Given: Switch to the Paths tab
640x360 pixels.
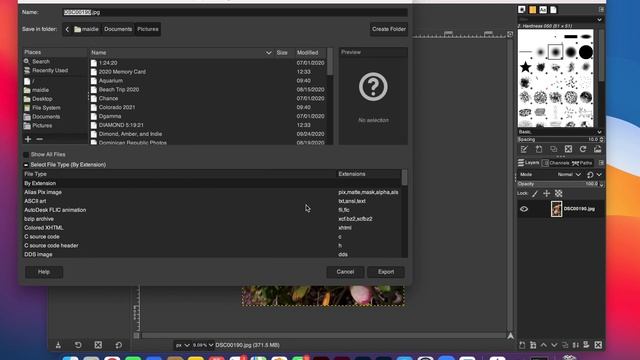Looking at the screenshot, I should tap(582, 163).
